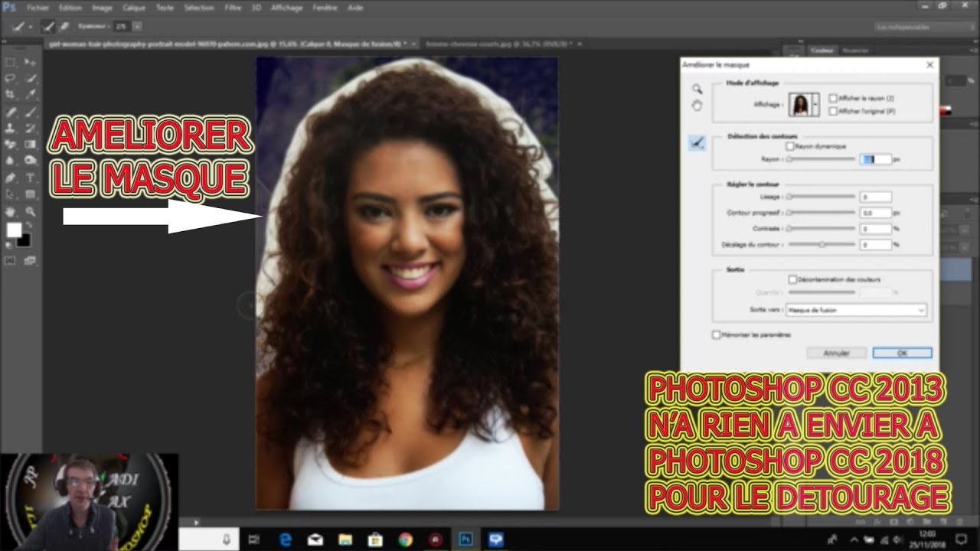Image resolution: width=980 pixels, height=551 pixels.
Task: Click the foreground color swatch
Action: (x=14, y=230)
